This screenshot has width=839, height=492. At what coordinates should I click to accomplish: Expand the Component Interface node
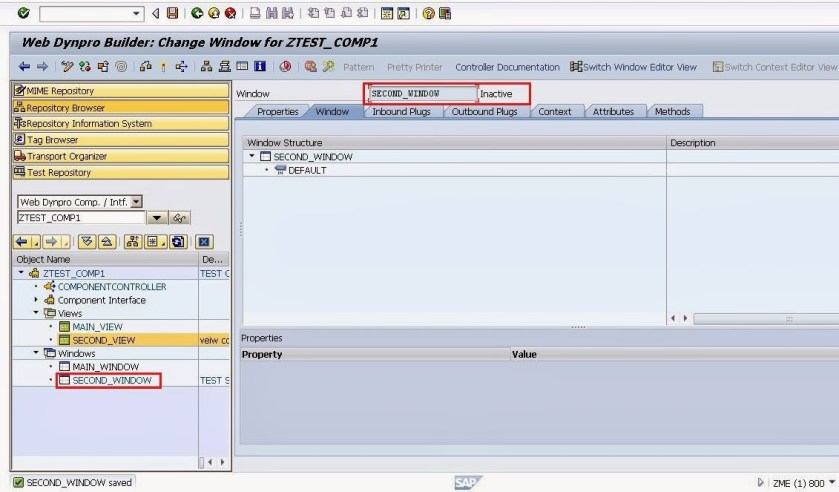tap(36, 300)
